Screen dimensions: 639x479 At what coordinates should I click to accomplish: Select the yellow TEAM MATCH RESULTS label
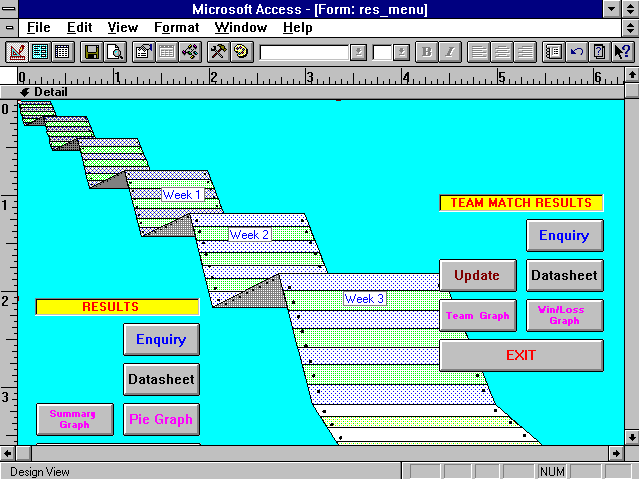[x=521, y=202]
